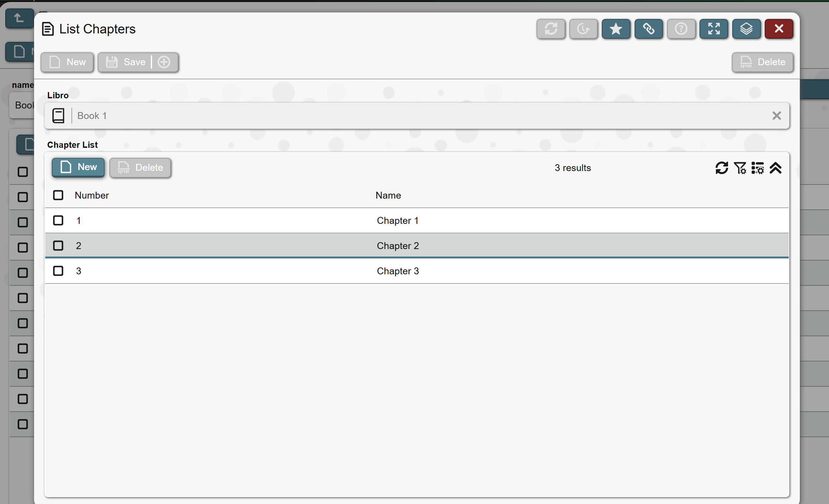Open the filter settings icon
Image resolution: width=829 pixels, height=504 pixels.
point(740,168)
